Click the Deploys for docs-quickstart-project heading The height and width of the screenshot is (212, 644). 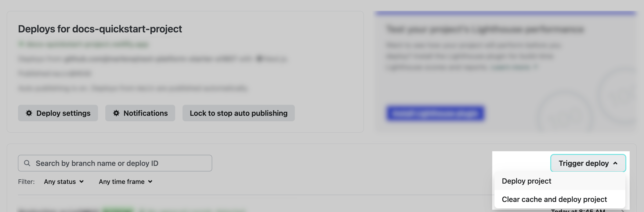100,29
